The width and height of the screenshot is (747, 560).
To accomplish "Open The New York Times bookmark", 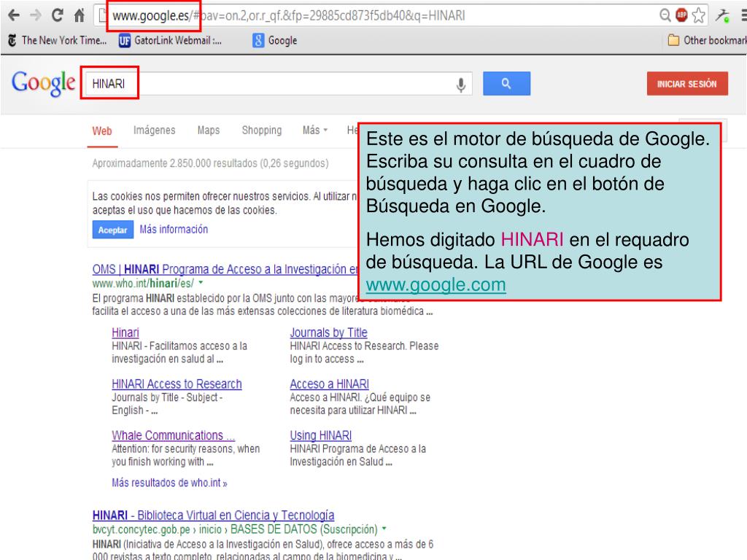I will (x=58, y=41).
